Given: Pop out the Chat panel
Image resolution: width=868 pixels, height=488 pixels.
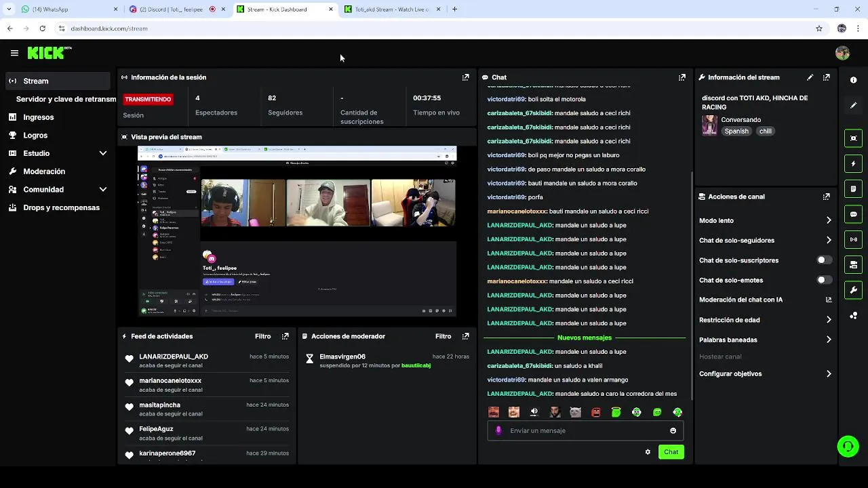Looking at the screenshot, I should point(682,77).
